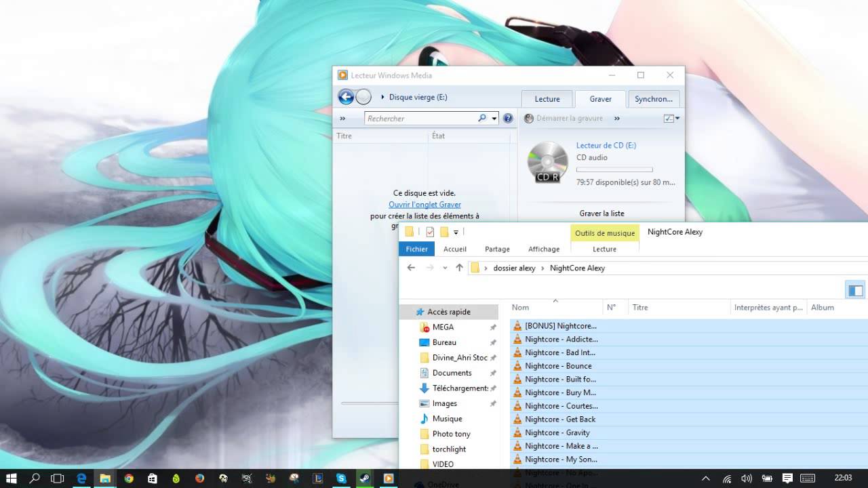Open Google Chrome from the taskbar
The image size is (868, 488).
pos(129,478)
